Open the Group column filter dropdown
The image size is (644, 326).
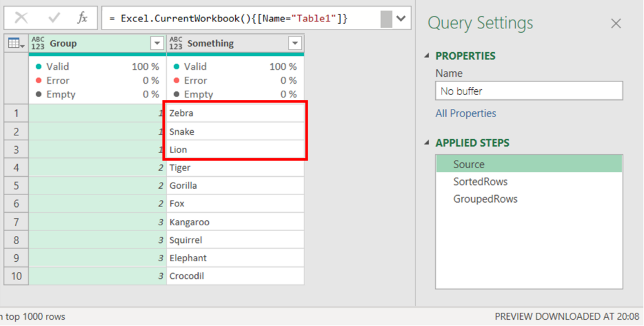157,43
